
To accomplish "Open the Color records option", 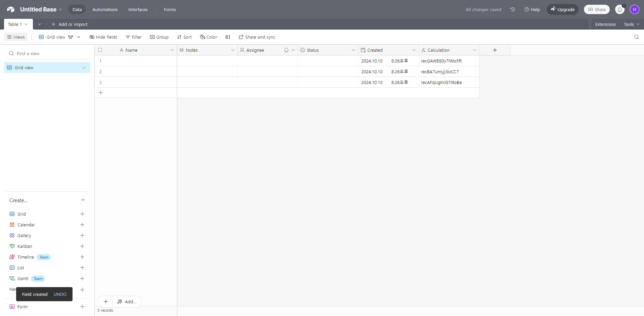I will [x=209, y=37].
